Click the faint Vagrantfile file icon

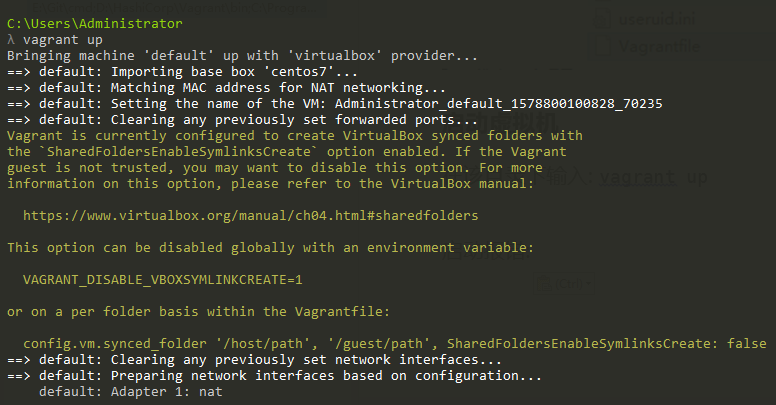click(x=601, y=45)
